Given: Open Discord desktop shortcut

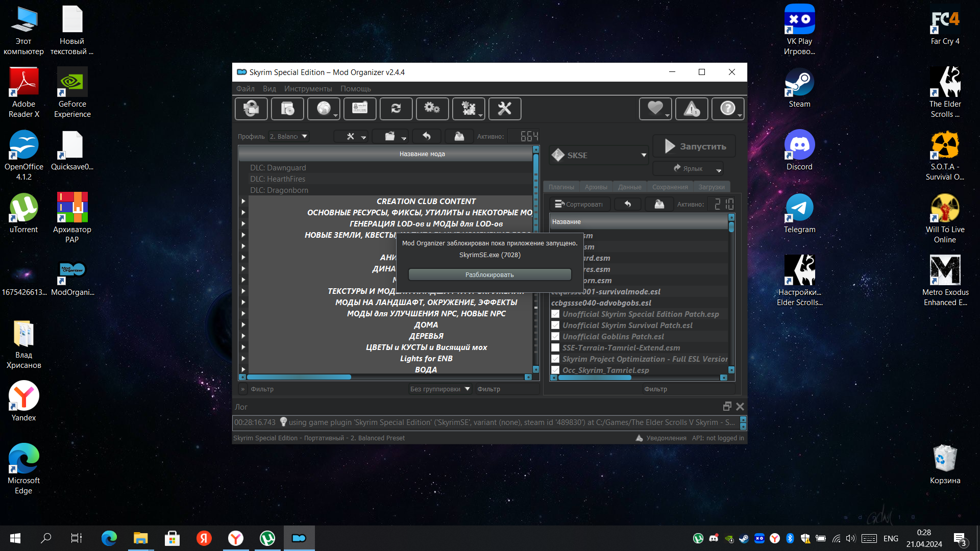Looking at the screenshot, I should 799,151.
